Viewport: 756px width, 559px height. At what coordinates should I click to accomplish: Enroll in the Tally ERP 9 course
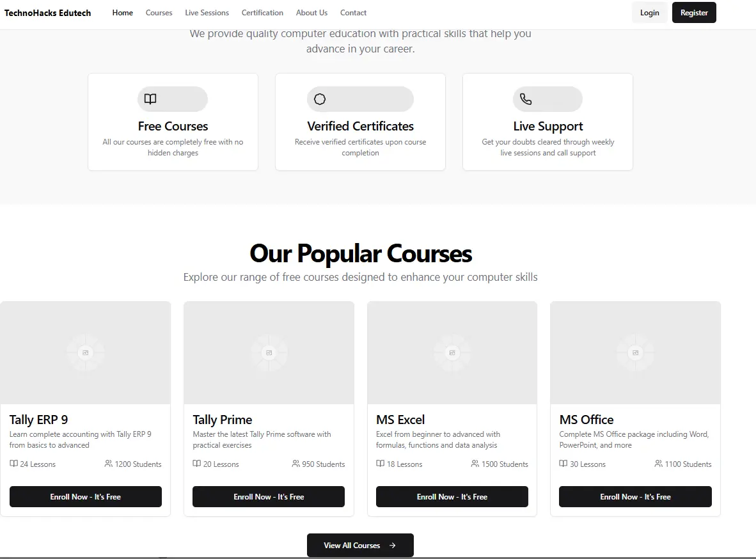pyautogui.click(x=85, y=496)
